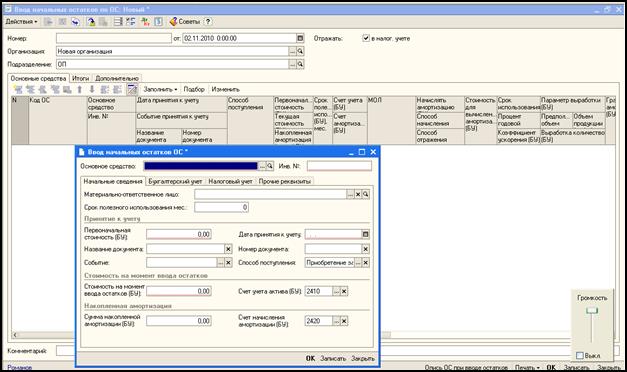
Task: Toggle the Выкл mute checkbox
Action: coord(580,355)
